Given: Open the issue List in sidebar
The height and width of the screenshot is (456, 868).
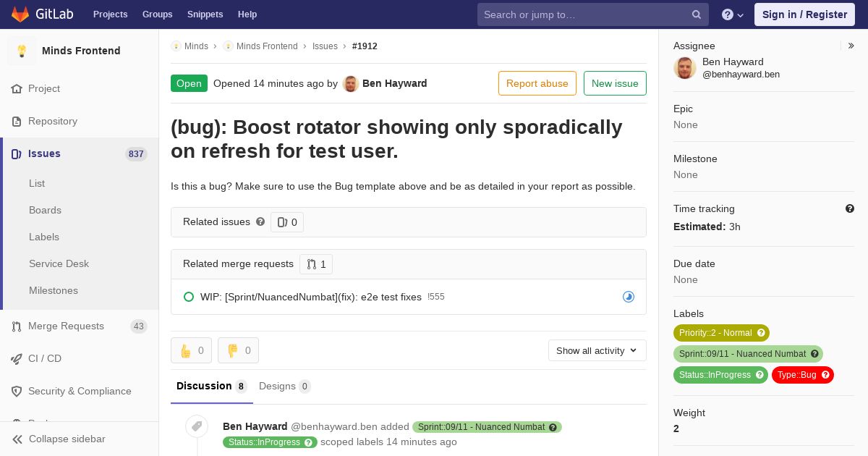Looking at the screenshot, I should [x=37, y=184].
